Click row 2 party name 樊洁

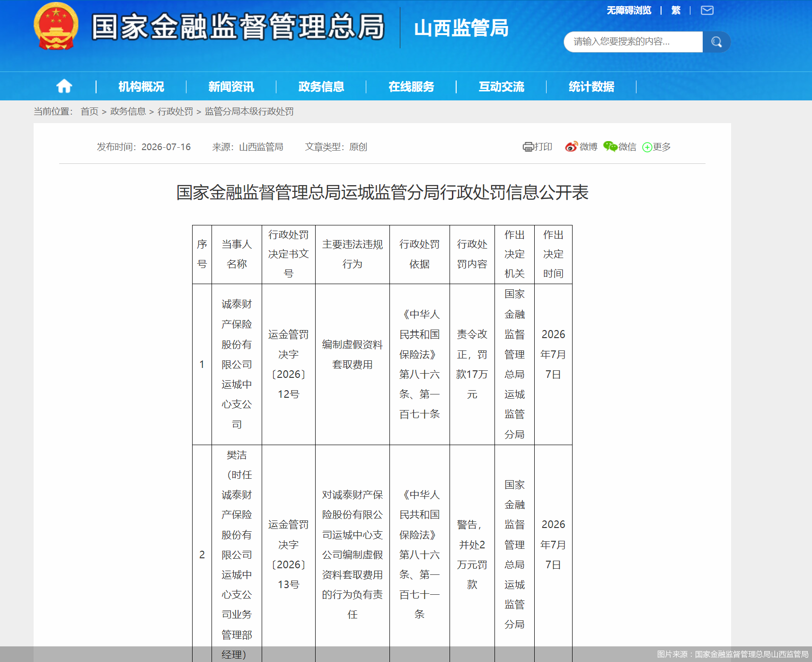point(237,554)
